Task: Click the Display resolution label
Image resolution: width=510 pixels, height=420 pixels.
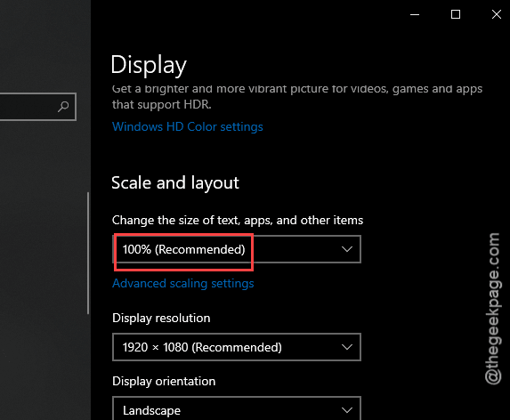Action: pos(161,318)
